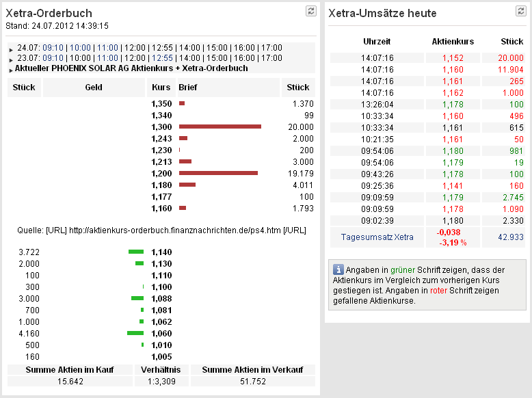The height and width of the screenshot is (398, 532).
Task: Select ask price 1,340
Action: (161, 116)
